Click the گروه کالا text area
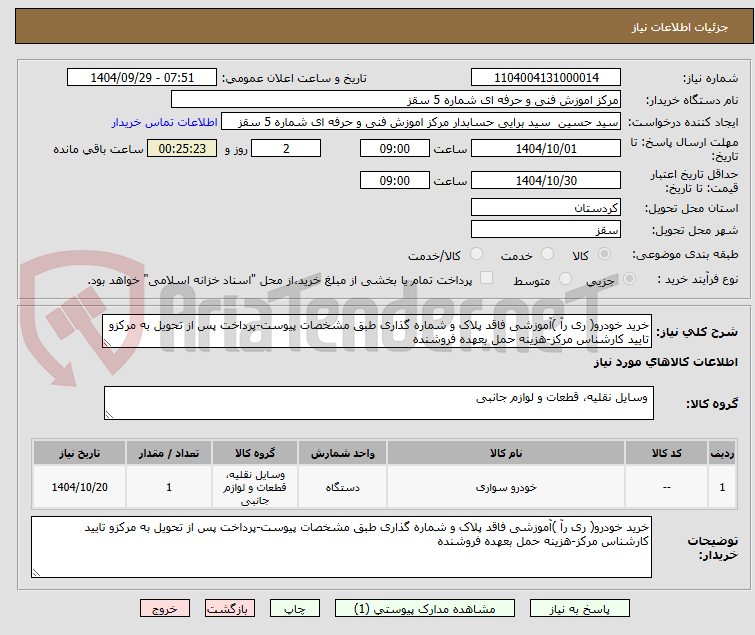This screenshot has height=635, width=755. pyautogui.click(x=378, y=403)
